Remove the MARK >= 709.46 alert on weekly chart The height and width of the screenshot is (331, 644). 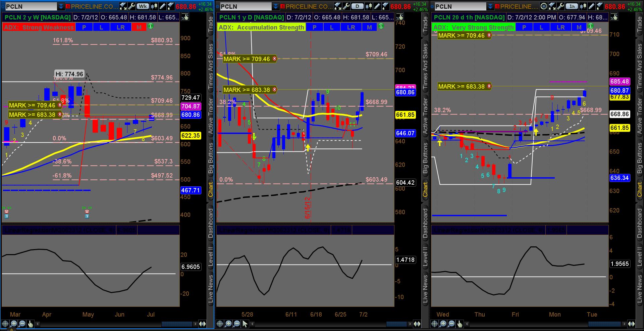(x=60, y=105)
